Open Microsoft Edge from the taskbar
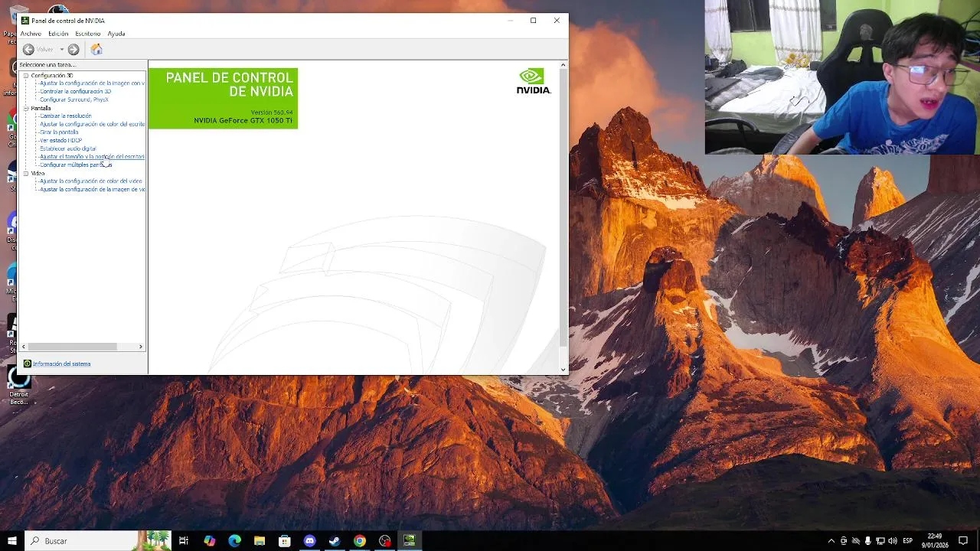This screenshot has height=551, width=980. 235,540
